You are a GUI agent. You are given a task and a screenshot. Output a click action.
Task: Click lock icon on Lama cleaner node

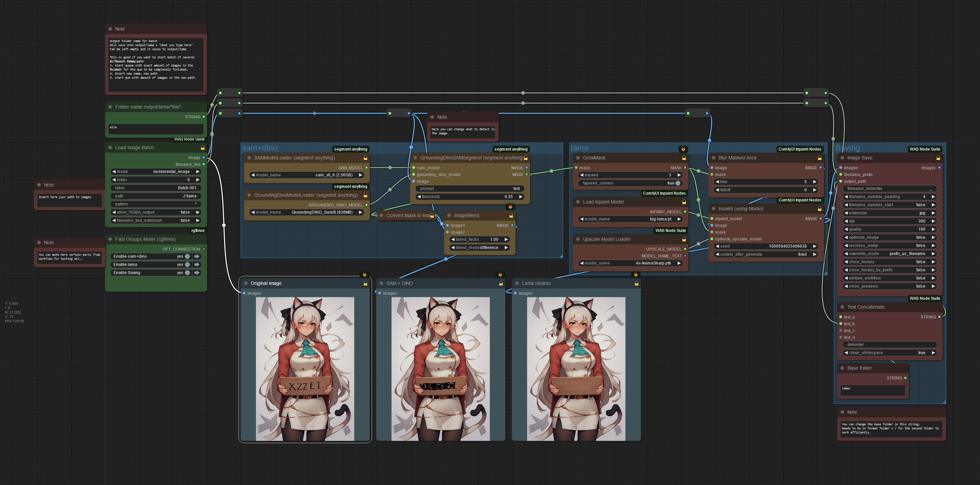637,283
